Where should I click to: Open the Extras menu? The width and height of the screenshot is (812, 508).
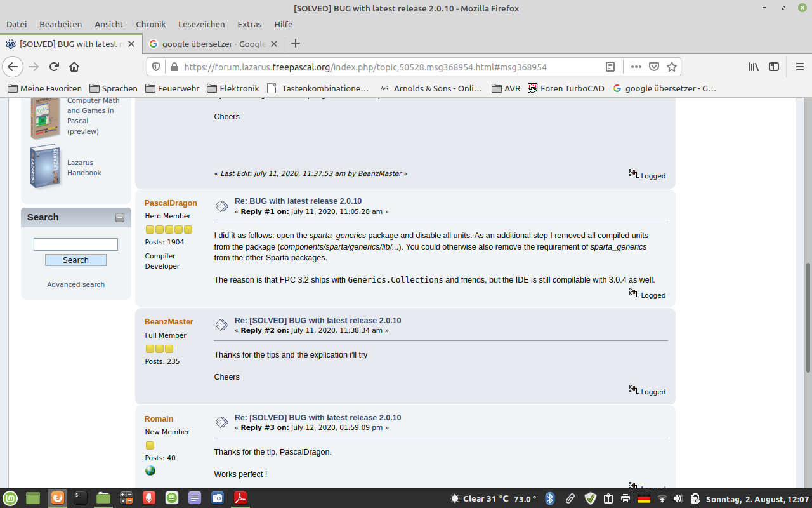point(249,24)
